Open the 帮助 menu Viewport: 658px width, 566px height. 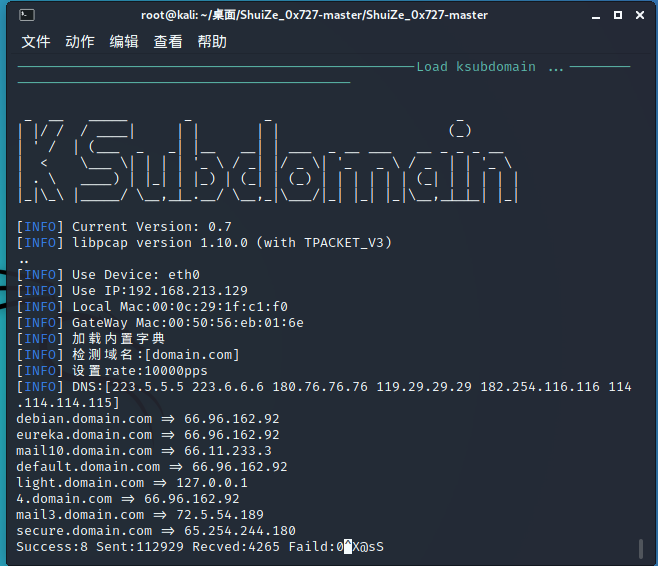pos(212,42)
